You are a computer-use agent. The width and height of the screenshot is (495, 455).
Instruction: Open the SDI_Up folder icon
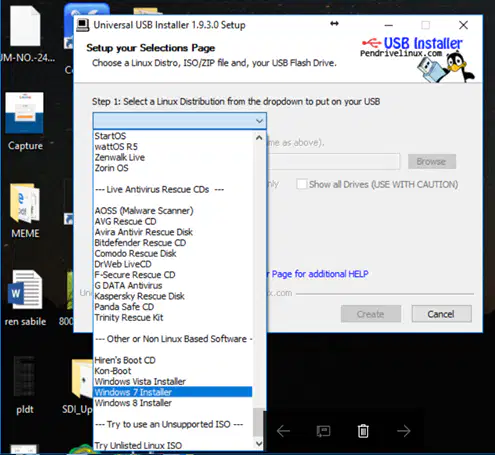pos(81,378)
